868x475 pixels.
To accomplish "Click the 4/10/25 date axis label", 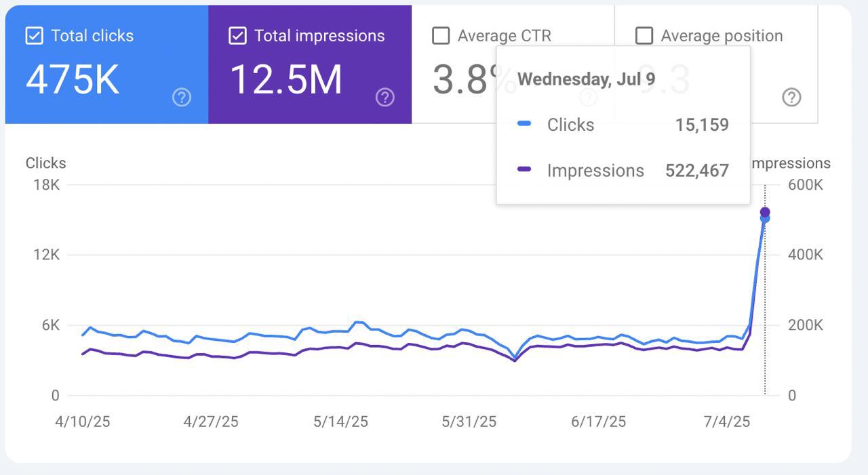I will coord(82,421).
